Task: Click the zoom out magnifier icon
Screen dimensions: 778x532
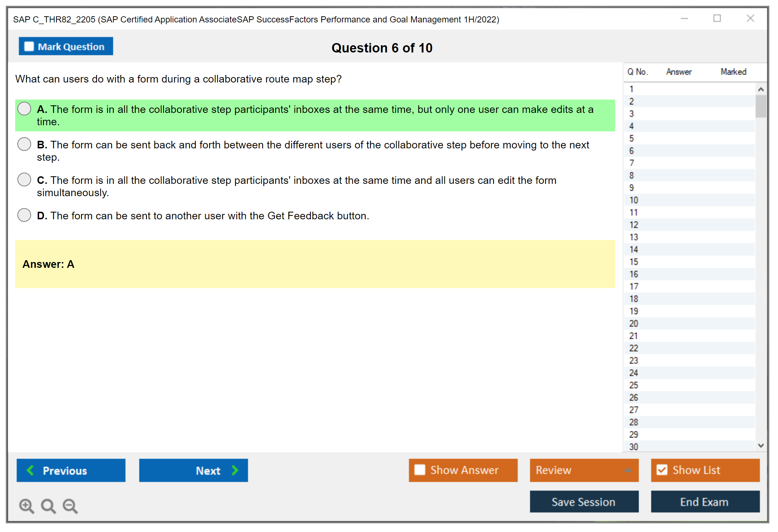Action: [x=70, y=506]
